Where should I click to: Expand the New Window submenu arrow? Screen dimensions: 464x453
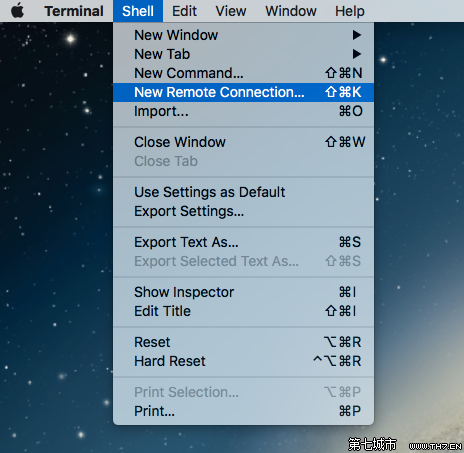(357, 35)
